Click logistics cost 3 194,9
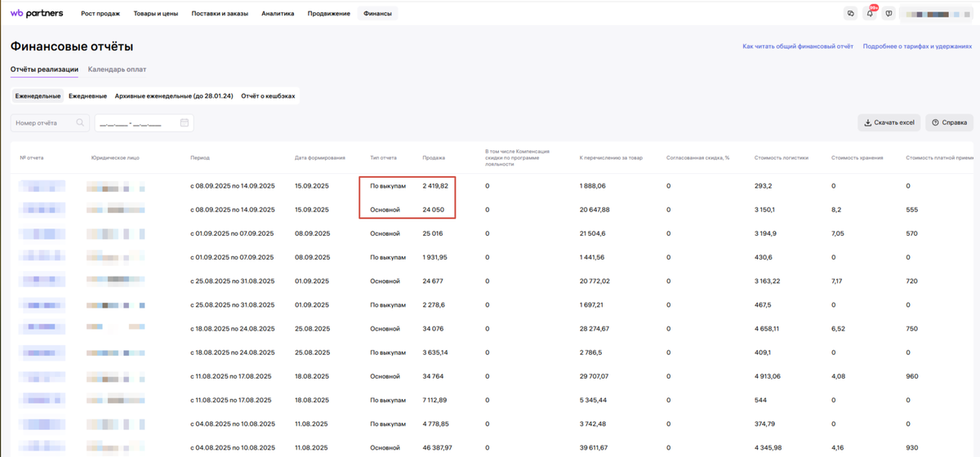The height and width of the screenshot is (457, 980). (766, 233)
